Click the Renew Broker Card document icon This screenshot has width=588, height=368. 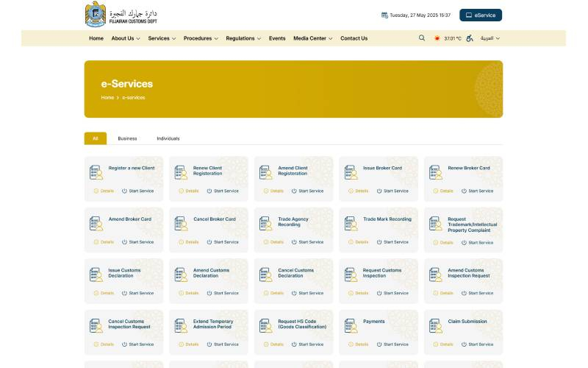435,172
